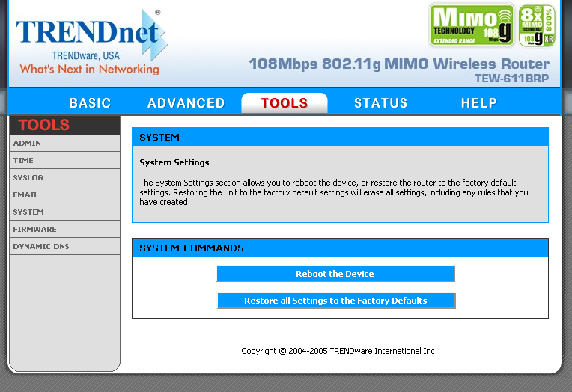Click the TEW-611BRP model text
The height and width of the screenshot is (392, 572).
511,79
